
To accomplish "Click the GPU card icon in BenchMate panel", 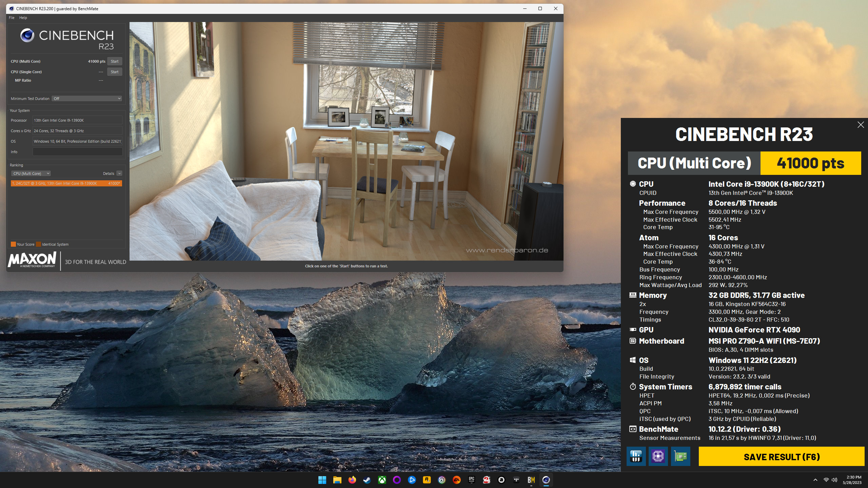I will tap(633, 329).
